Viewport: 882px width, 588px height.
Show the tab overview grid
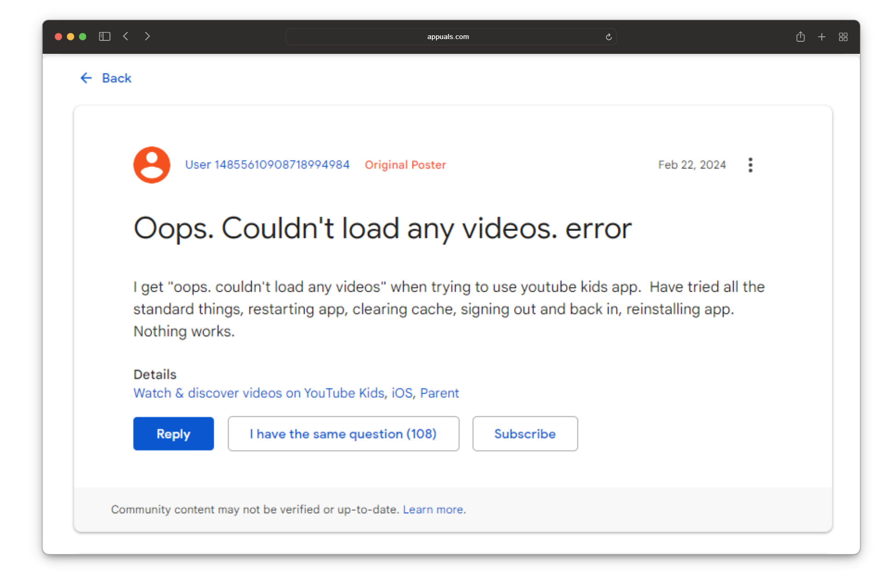[x=843, y=36]
